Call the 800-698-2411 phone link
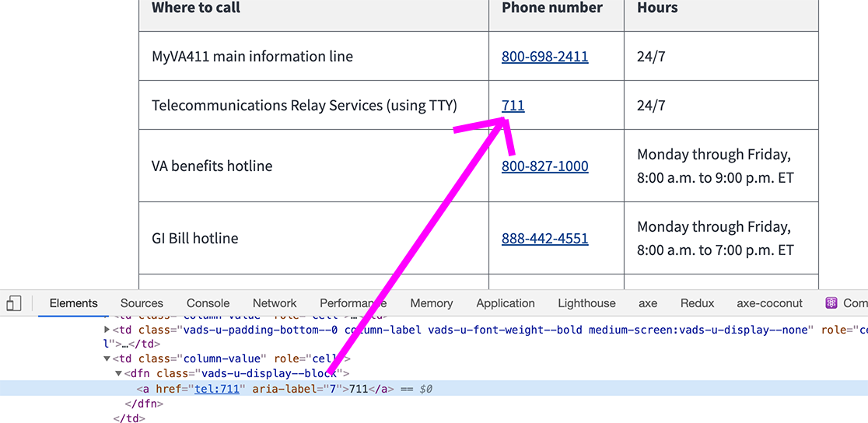The width and height of the screenshot is (868, 423). pyautogui.click(x=544, y=56)
